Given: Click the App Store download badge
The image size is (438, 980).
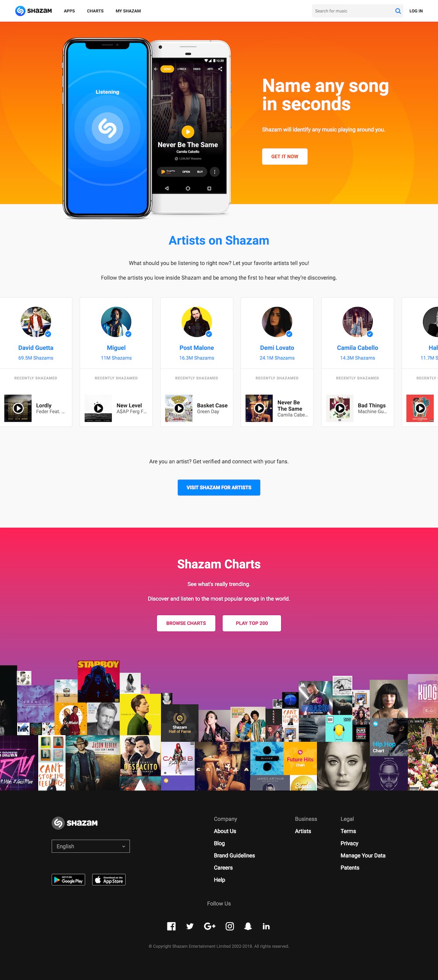Looking at the screenshot, I should pyautogui.click(x=109, y=880).
